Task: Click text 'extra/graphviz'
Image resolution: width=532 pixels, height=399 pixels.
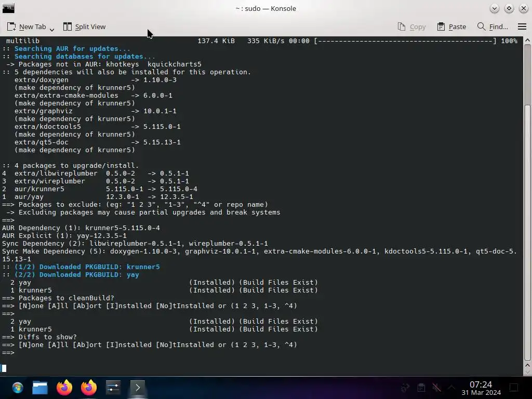Action: coord(44,111)
